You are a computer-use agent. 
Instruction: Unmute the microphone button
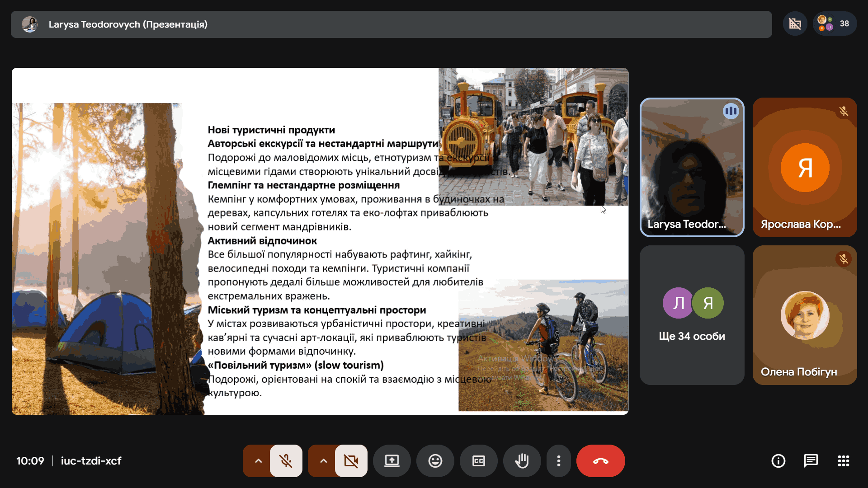click(286, 461)
